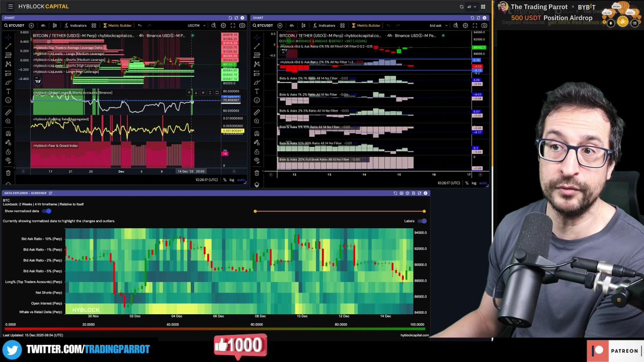Click 'Whale vs Retail Delta (Perp)' row label

(x=41, y=312)
